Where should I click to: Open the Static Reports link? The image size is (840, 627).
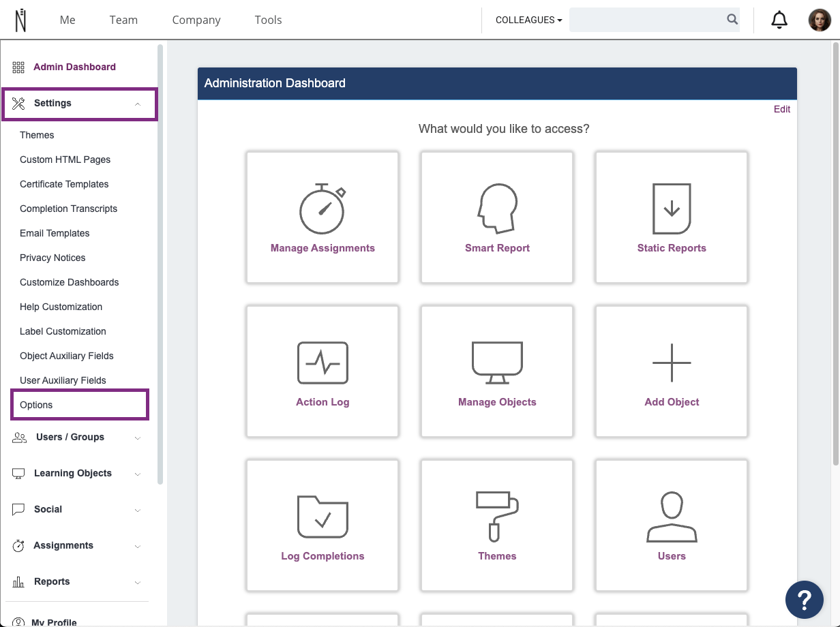(672, 248)
